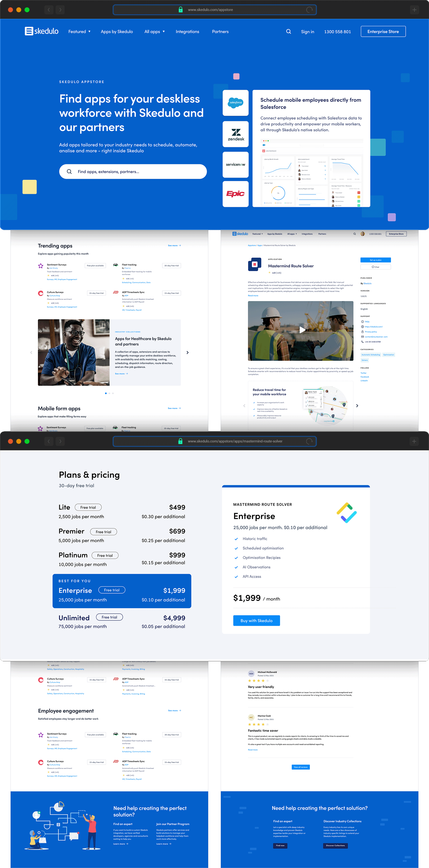Open the Twitter link under Follow

(363, 373)
